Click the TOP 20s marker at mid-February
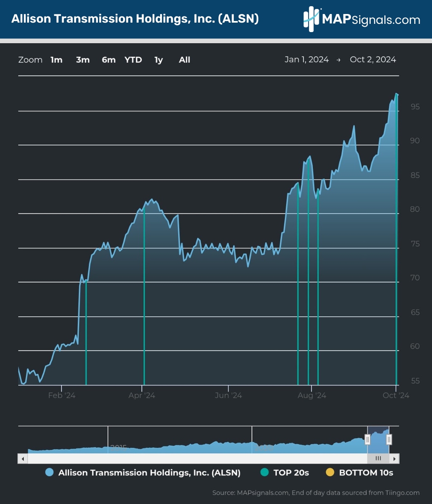Screen dimensions: 432x504 pyautogui.click(x=86, y=332)
